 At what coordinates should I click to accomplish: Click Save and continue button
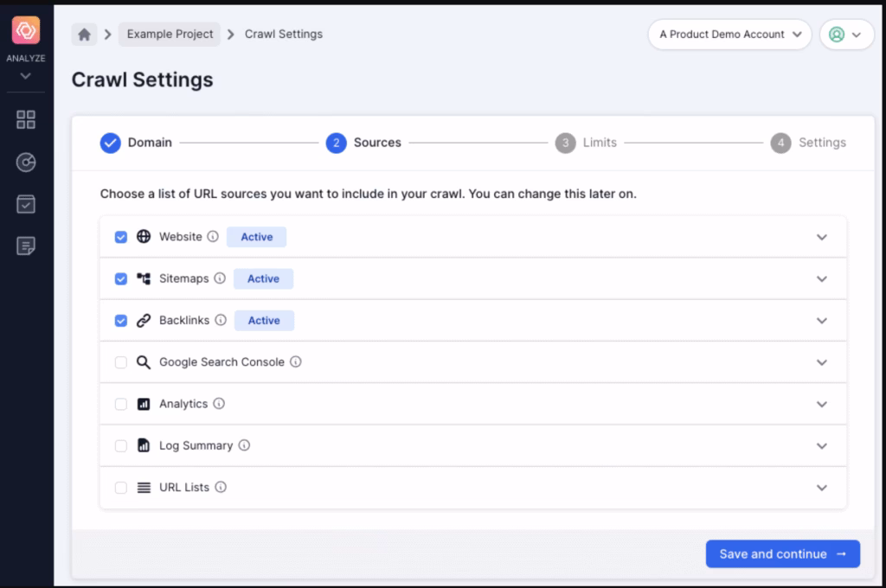782,554
